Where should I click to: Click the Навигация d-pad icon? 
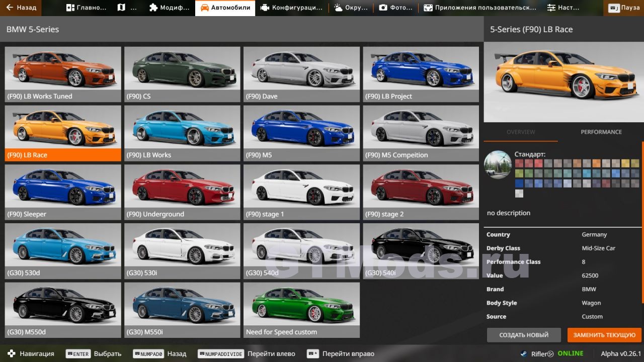[12, 353]
